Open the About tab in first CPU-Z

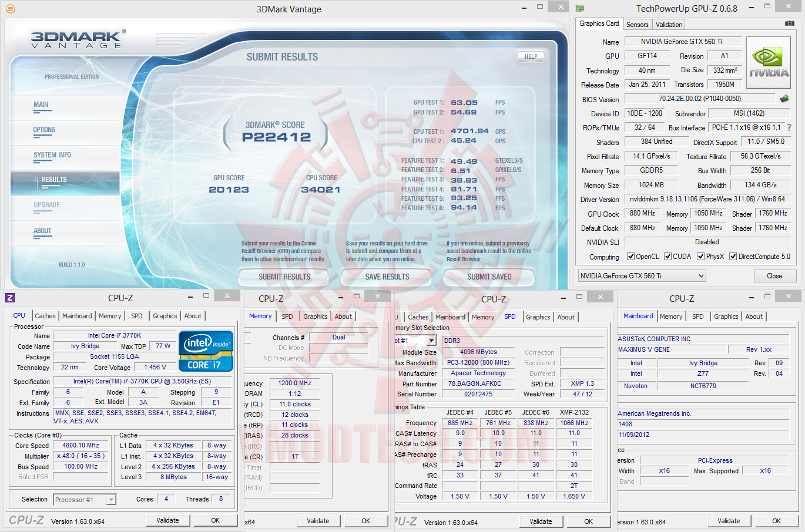point(193,316)
